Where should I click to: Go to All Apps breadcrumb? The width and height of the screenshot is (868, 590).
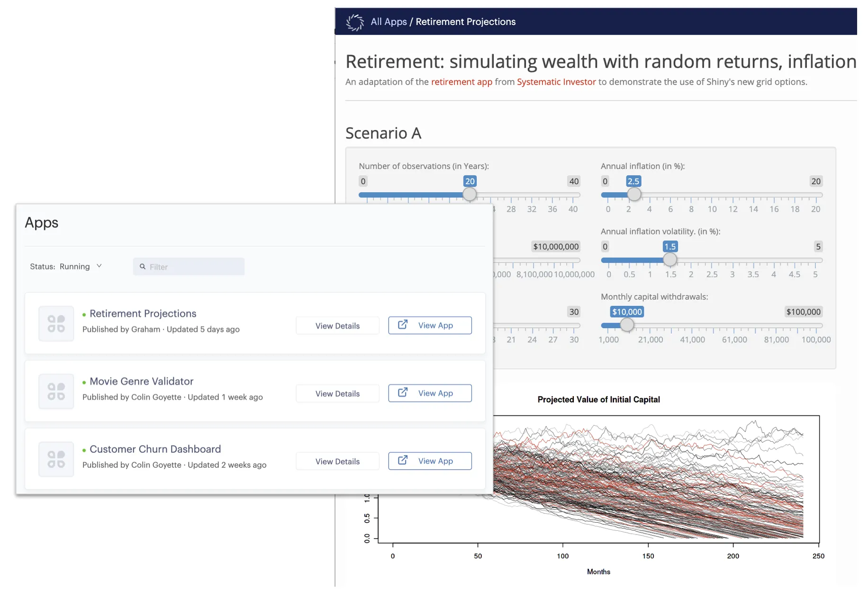[x=389, y=22]
